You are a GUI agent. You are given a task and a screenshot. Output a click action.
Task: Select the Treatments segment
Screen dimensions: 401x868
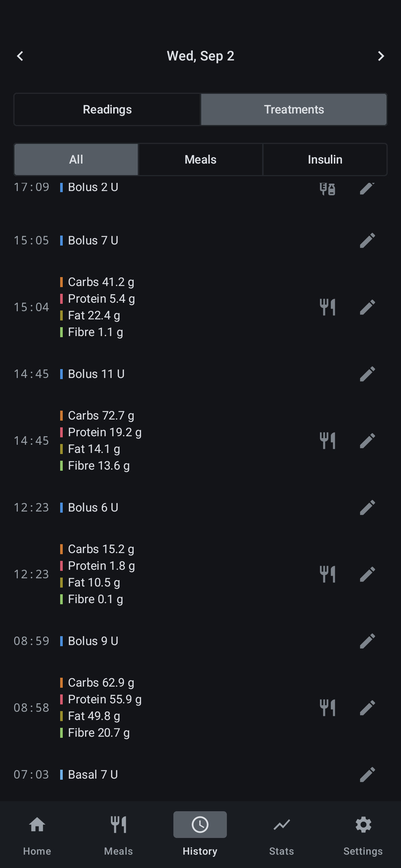(x=294, y=109)
